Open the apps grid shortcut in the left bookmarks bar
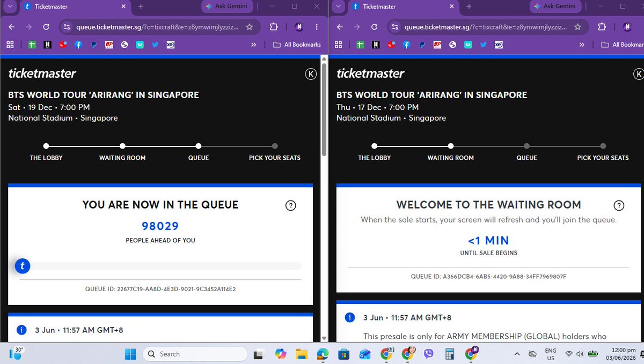The image size is (644, 364). pyautogui.click(x=10, y=45)
